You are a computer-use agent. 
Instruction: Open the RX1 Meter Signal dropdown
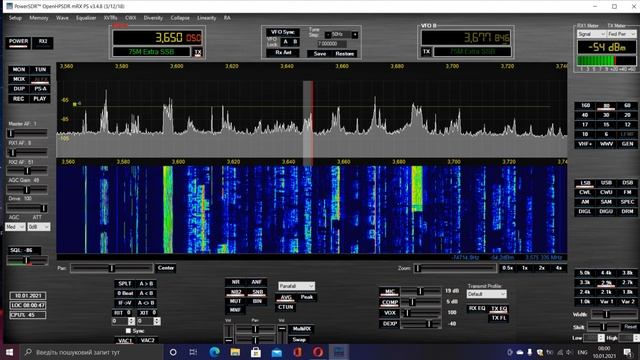point(591,34)
